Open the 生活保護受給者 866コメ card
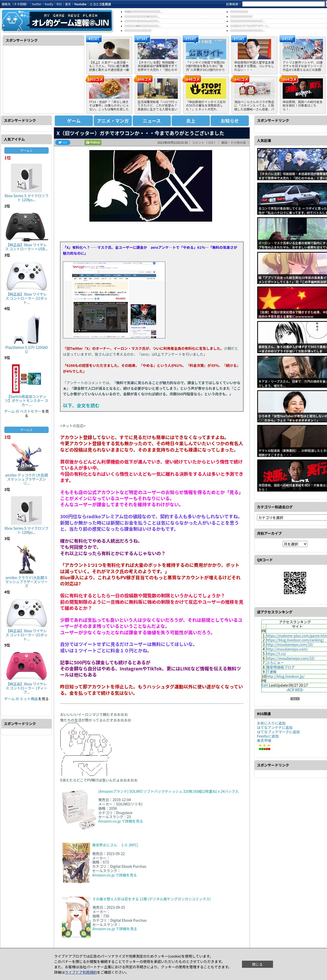Viewport: 327px width, 980px height. [157, 89]
